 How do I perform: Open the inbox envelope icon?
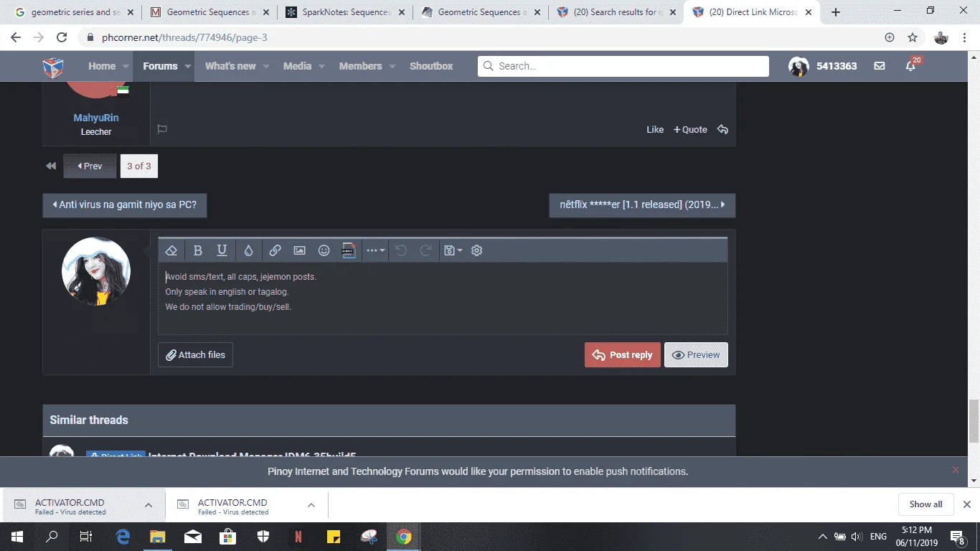(x=880, y=66)
